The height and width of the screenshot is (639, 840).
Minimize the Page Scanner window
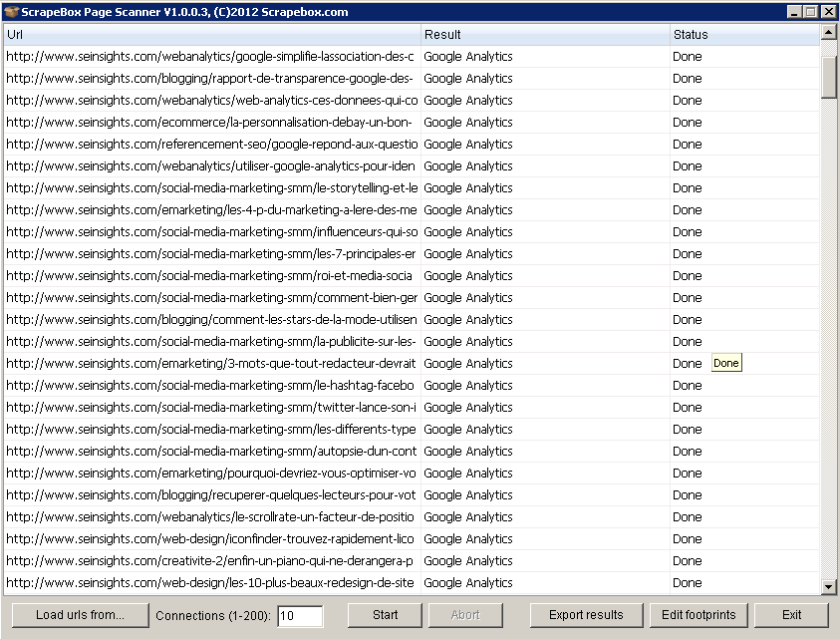tap(794, 12)
